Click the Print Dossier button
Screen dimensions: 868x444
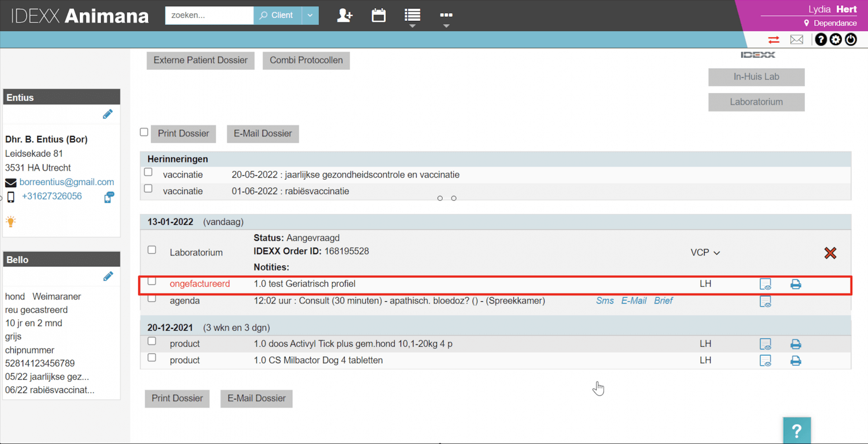[x=183, y=134]
